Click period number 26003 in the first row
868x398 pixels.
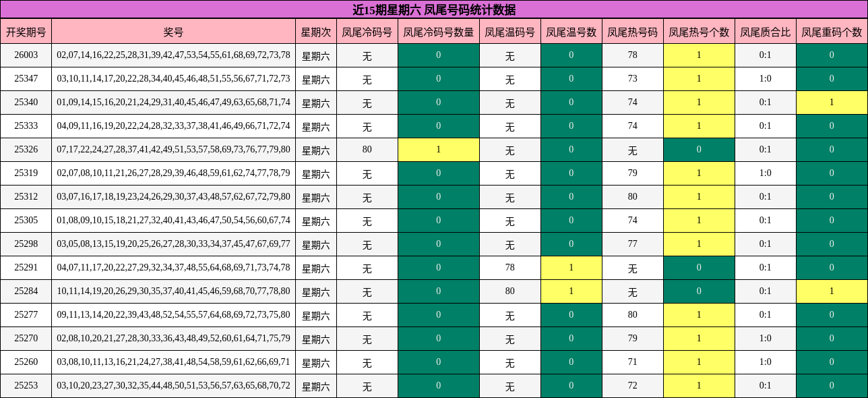pos(26,56)
